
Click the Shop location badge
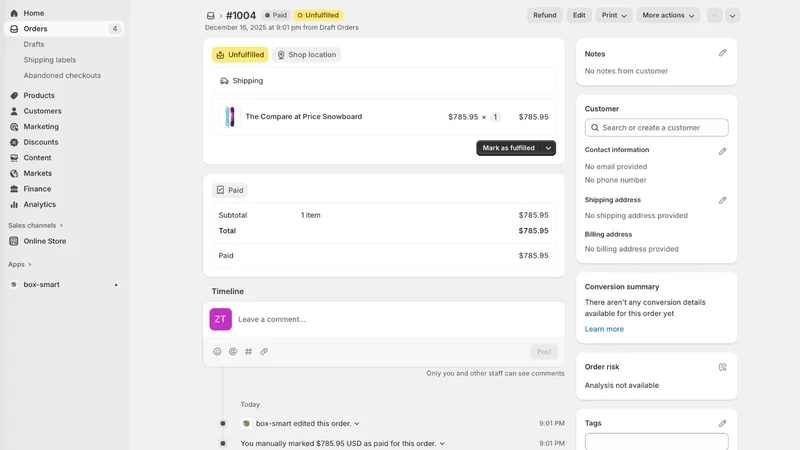[x=307, y=55]
